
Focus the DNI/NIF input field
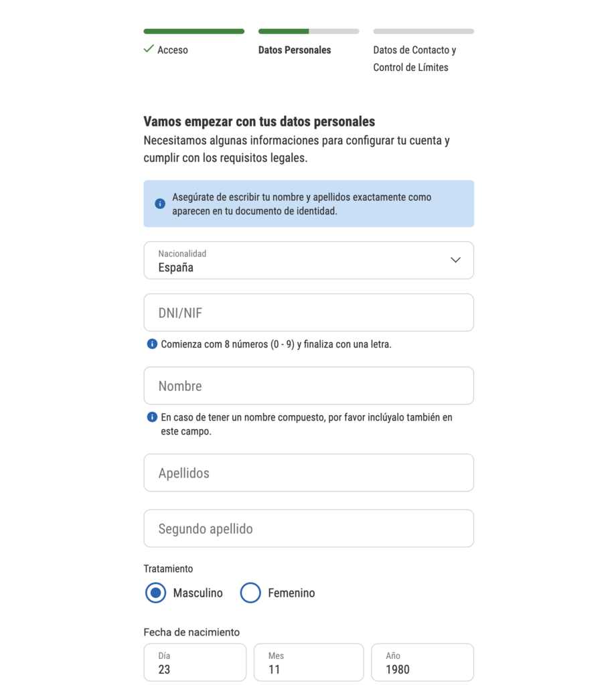pyautogui.click(x=309, y=313)
